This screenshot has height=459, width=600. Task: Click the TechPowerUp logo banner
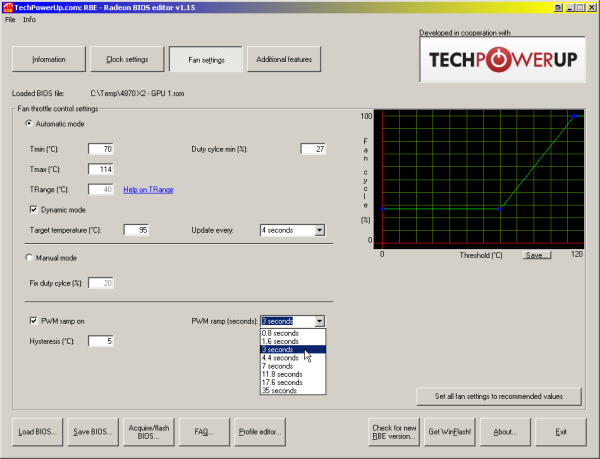(x=499, y=59)
